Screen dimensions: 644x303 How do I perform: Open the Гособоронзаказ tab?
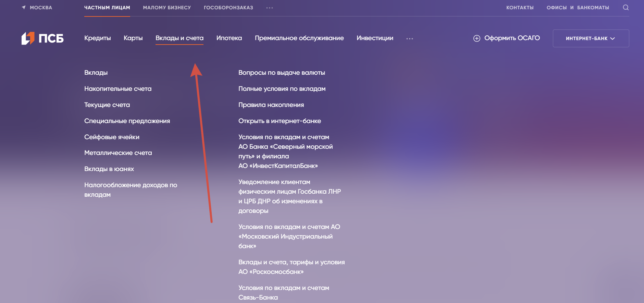coord(228,8)
